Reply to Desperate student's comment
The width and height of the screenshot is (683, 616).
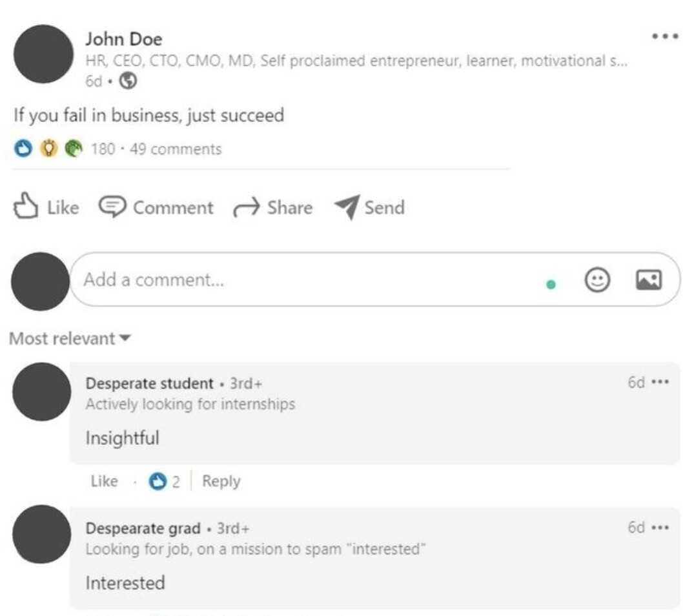click(223, 481)
